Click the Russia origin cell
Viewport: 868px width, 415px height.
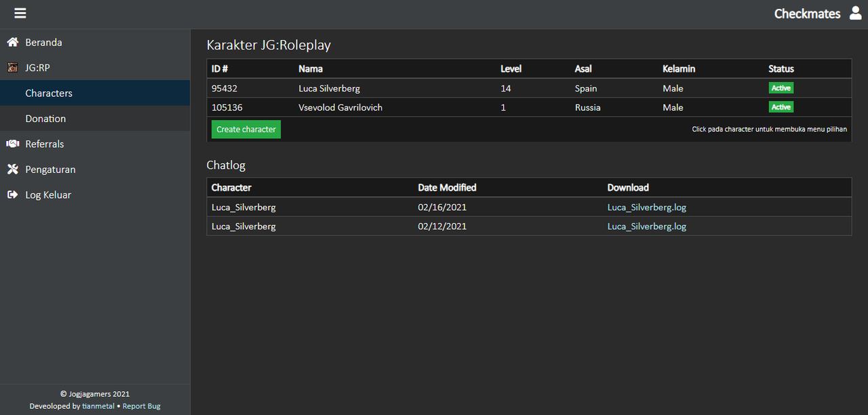point(588,107)
